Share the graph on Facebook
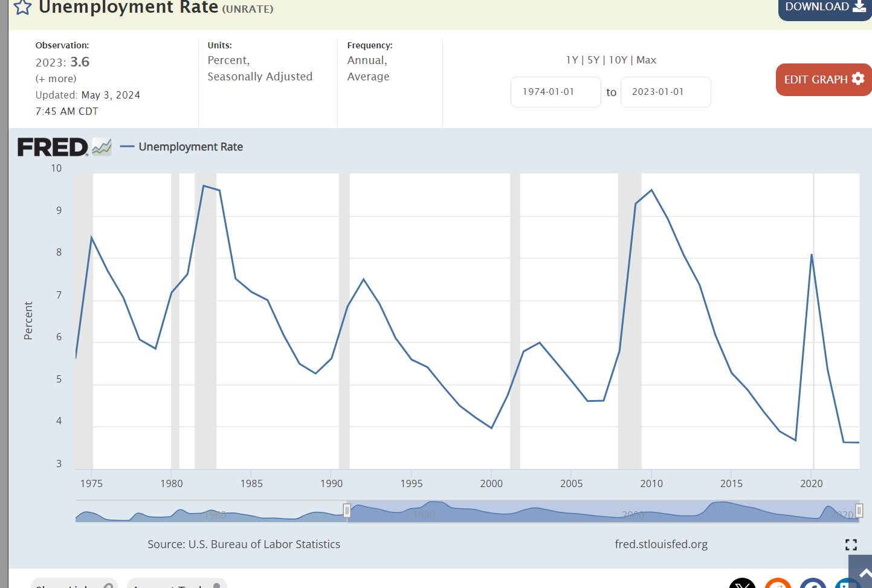The width and height of the screenshot is (872, 588). coord(813,584)
